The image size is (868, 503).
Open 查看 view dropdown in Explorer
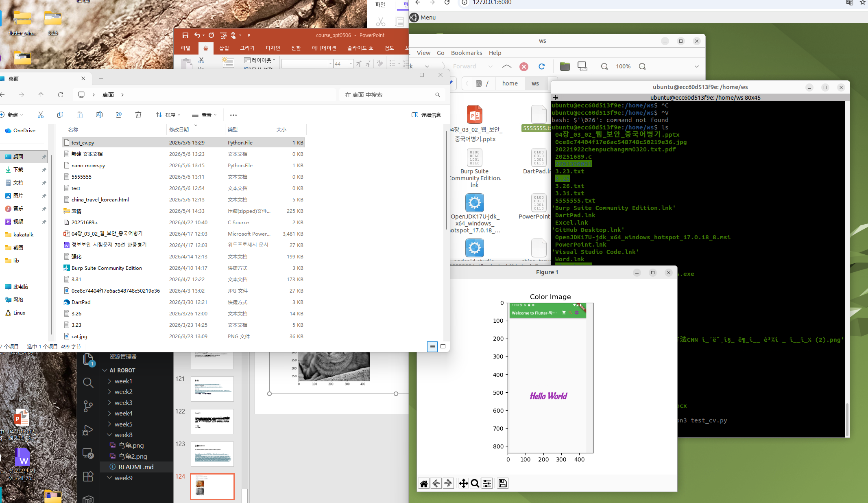[204, 115]
